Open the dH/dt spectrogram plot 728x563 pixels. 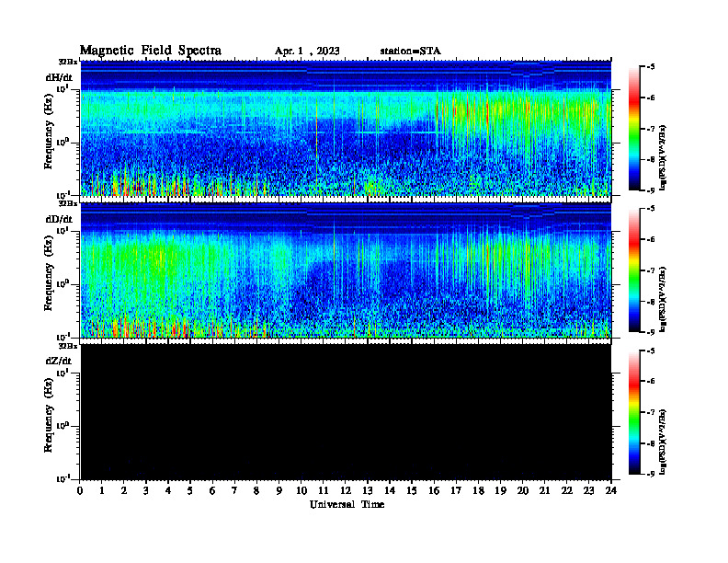[x=346, y=128]
